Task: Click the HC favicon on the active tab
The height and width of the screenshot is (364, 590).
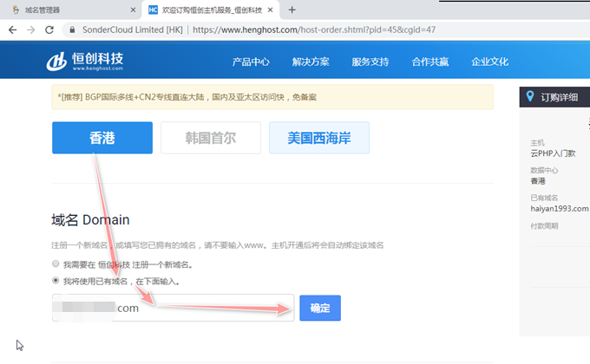Action: pyautogui.click(x=153, y=10)
